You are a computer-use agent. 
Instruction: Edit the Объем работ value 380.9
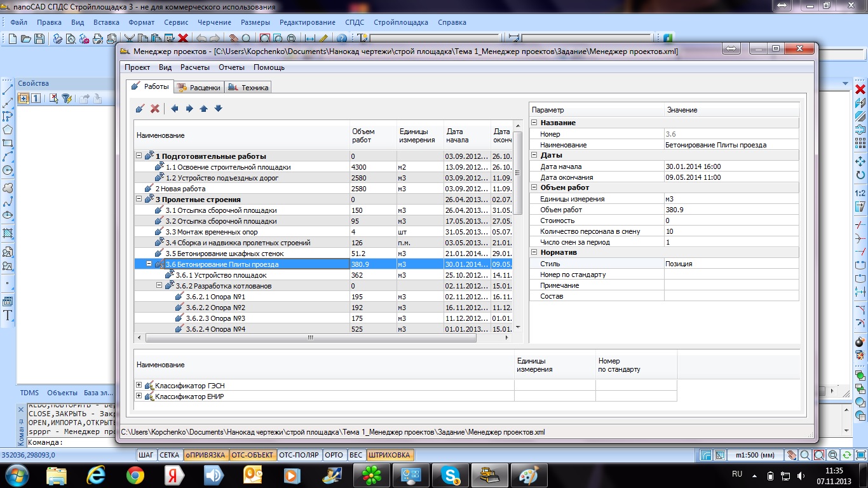[x=729, y=210]
